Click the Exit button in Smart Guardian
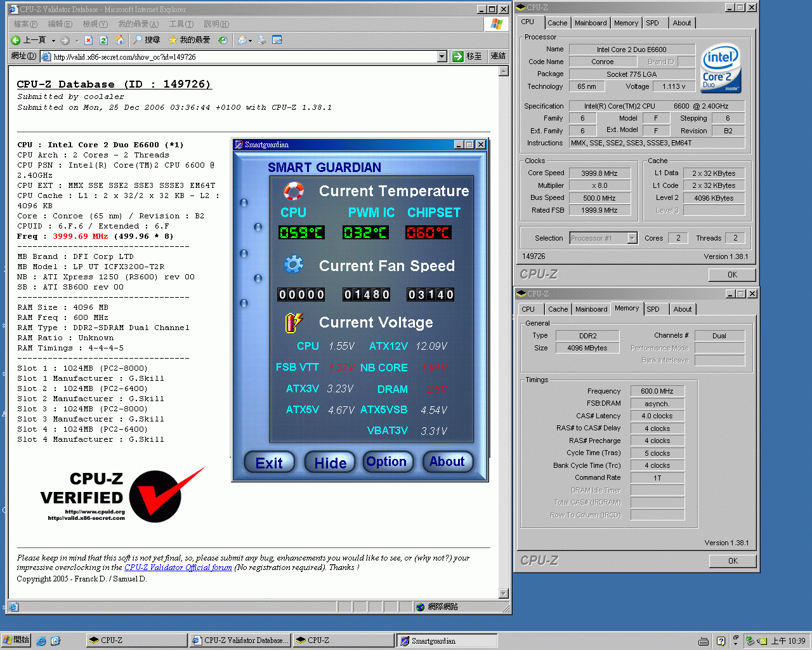812x650 pixels. 269,463
